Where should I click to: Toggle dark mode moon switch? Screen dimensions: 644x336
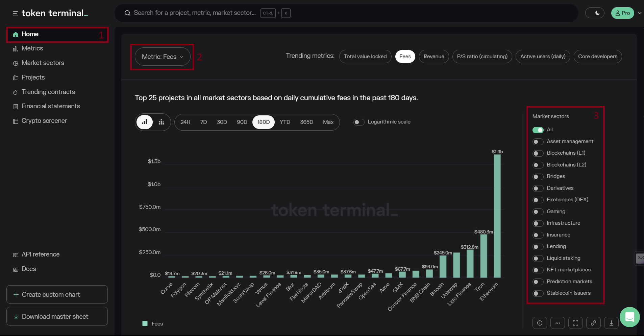(595, 13)
